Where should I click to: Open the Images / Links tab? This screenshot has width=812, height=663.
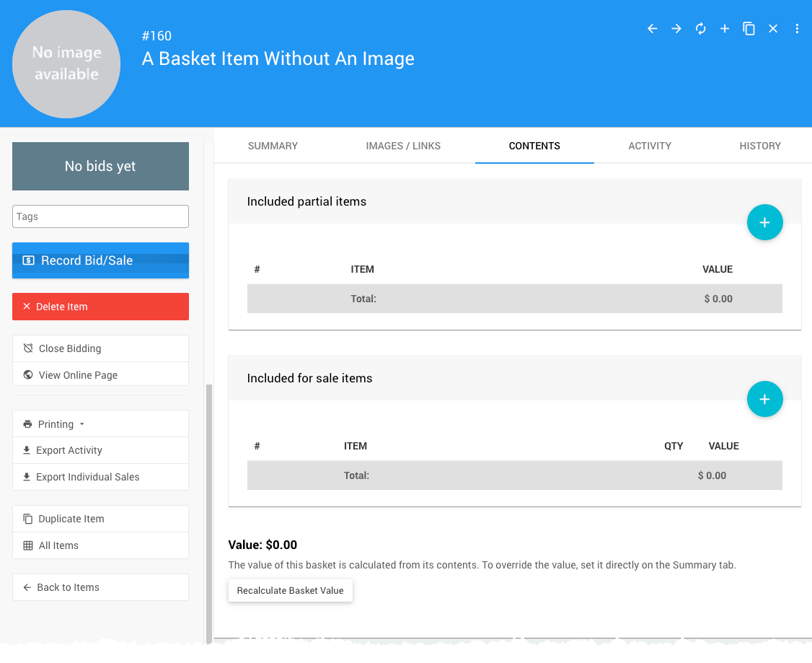[x=403, y=146]
